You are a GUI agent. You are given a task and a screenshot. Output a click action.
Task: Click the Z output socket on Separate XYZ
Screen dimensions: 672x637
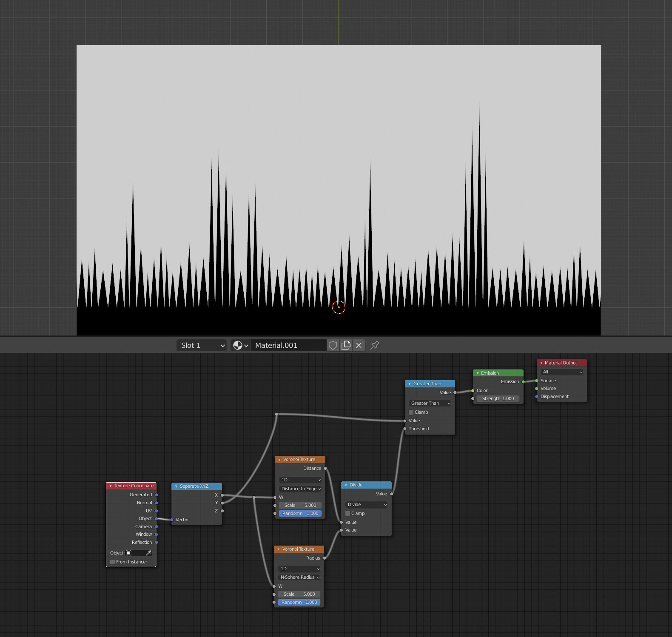point(222,511)
